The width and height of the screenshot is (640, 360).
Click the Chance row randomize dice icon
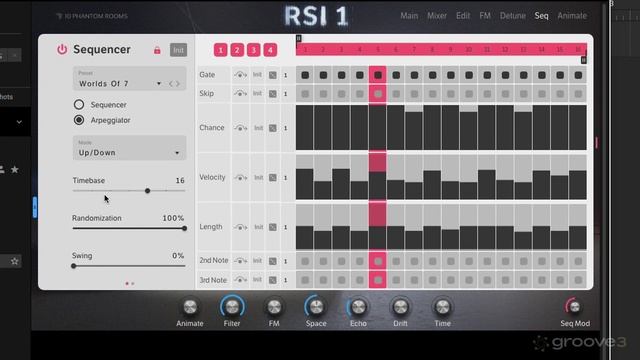pyautogui.click(x=273, y=128)
